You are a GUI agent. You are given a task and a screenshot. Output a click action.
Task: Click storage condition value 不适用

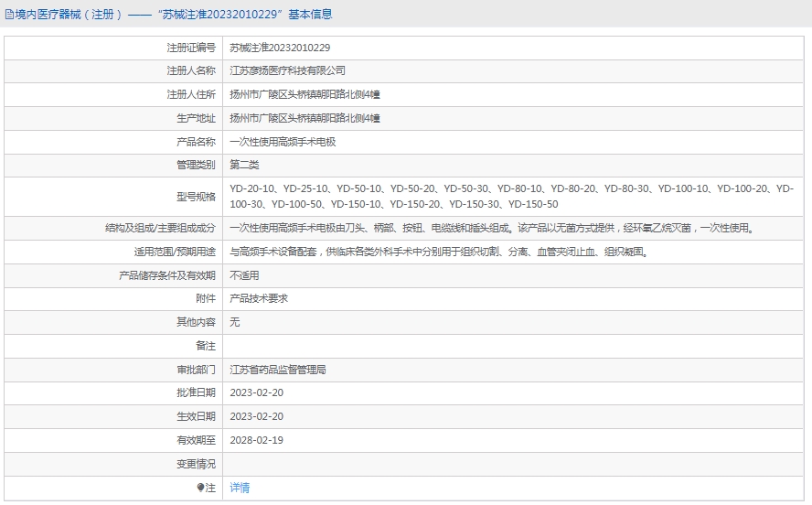pyautogui.click(x=244, y=275)
